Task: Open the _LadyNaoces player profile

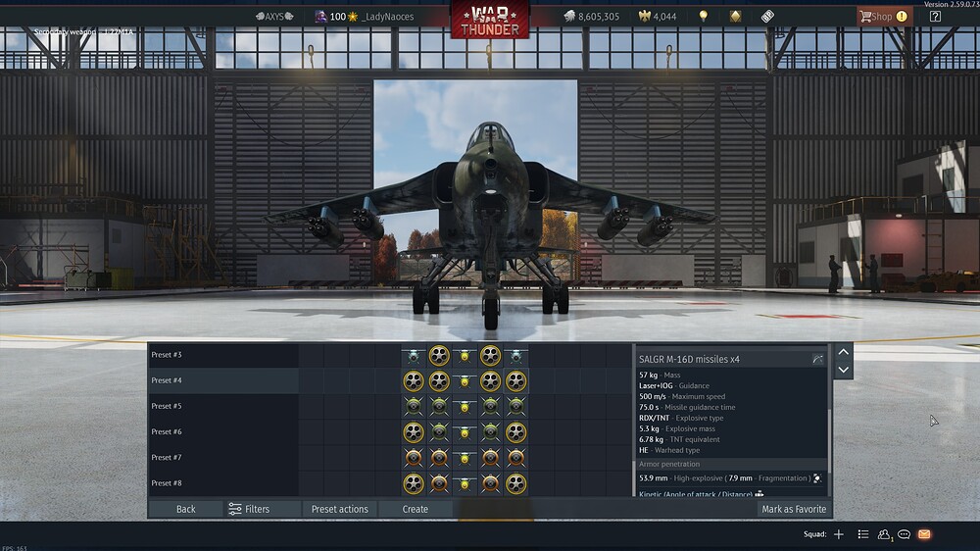Action: pos(387,17)
